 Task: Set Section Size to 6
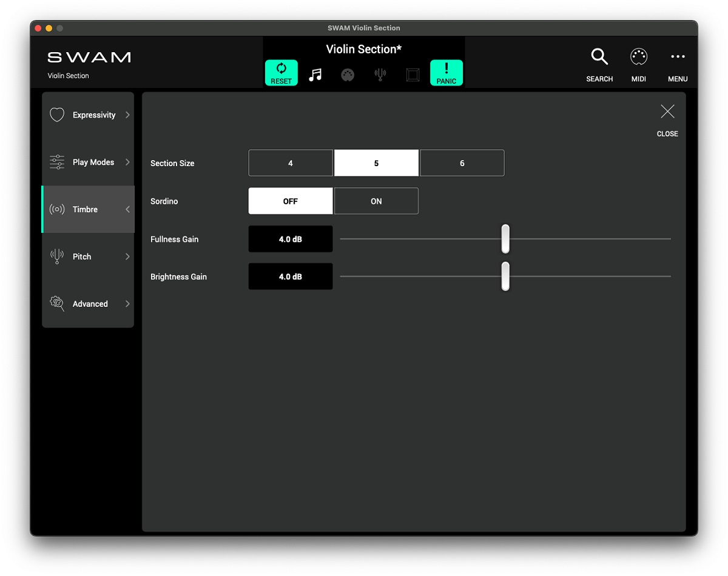coord(462,163)
